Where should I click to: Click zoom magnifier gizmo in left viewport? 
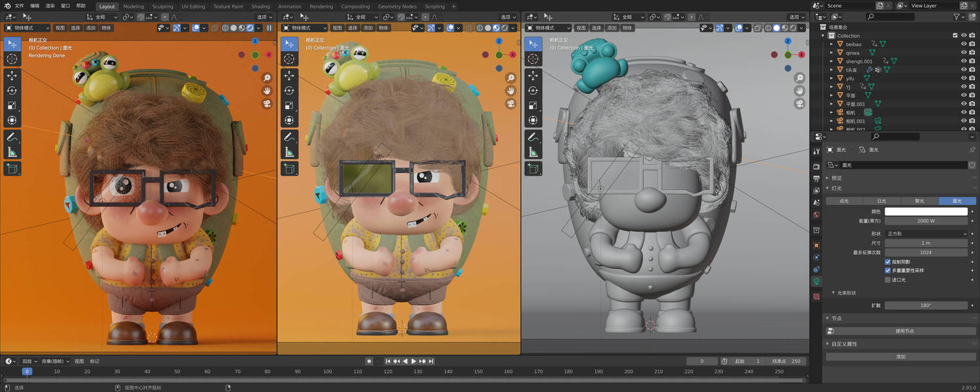(267, 78)
